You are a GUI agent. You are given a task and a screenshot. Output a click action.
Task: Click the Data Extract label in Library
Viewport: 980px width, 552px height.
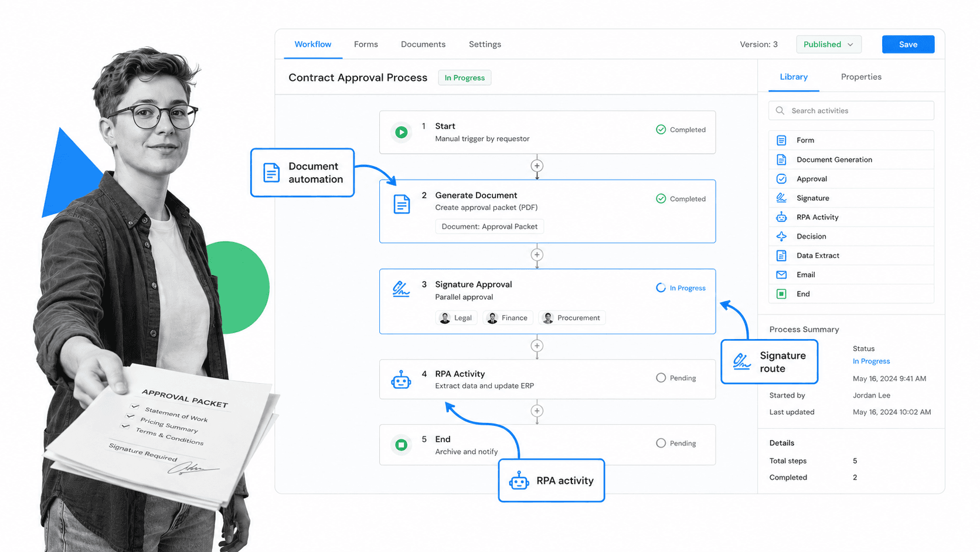click(818, 256)
